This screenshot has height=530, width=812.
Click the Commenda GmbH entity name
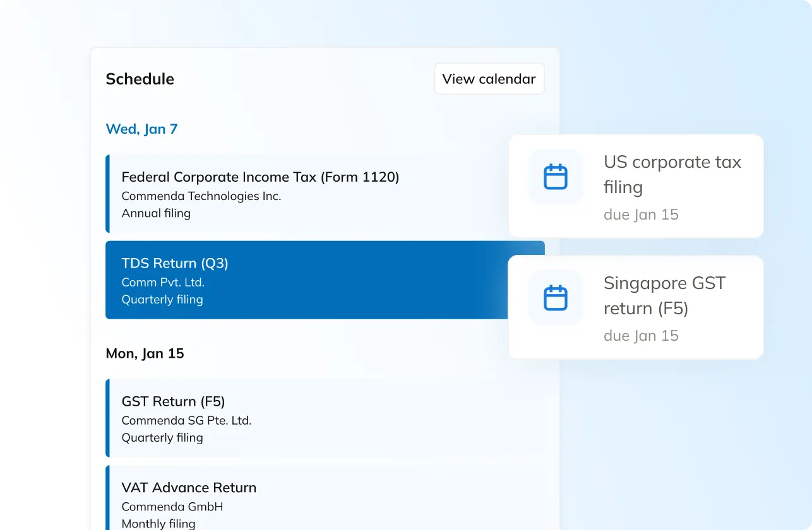[172, 507]
